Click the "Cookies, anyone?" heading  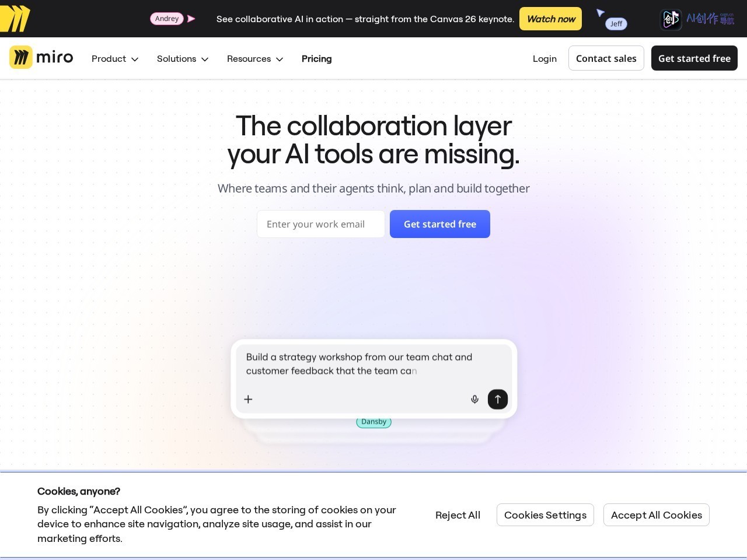pyautogui.click(x=79, y=491)
